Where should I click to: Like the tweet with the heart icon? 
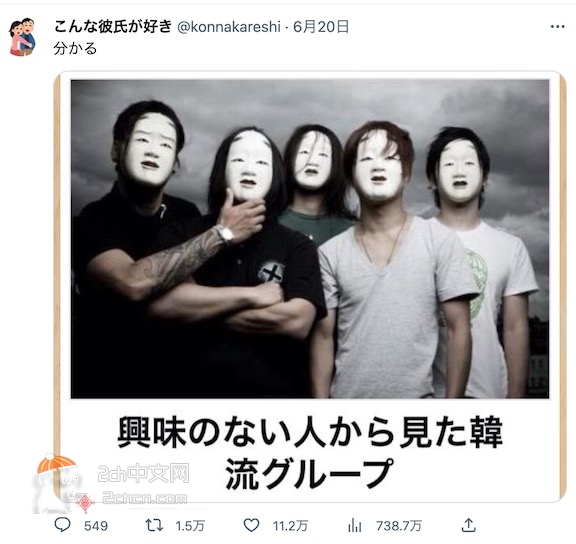(x=252, y=525)
